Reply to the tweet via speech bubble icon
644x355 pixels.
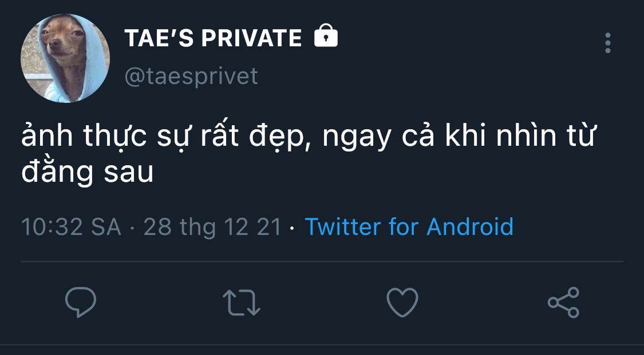(x=81, y=302)
